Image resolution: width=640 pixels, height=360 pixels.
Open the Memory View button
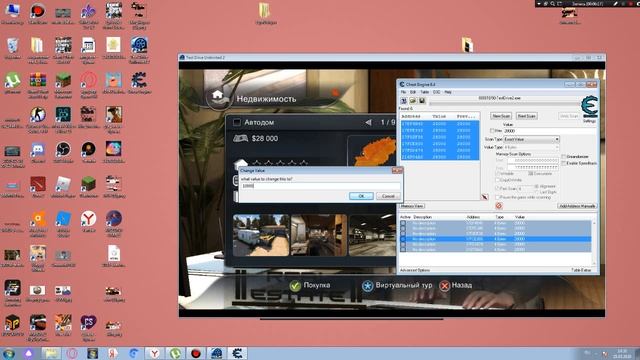[412, 206]
